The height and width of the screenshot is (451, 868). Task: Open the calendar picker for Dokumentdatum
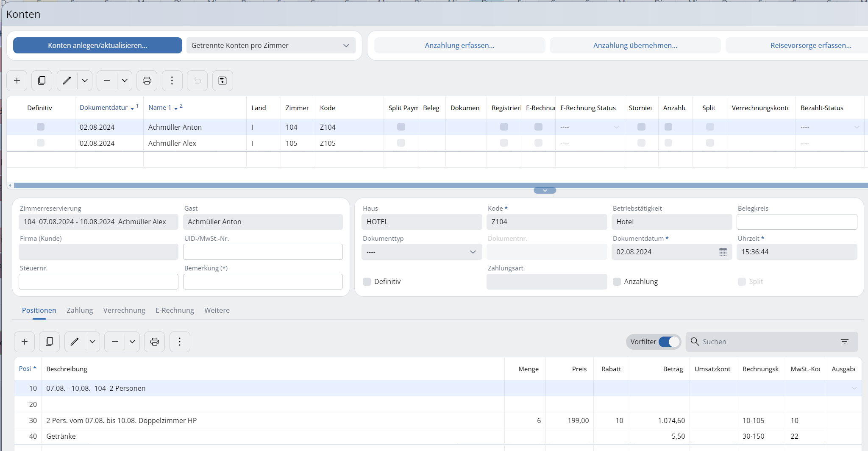click(723, 252)
